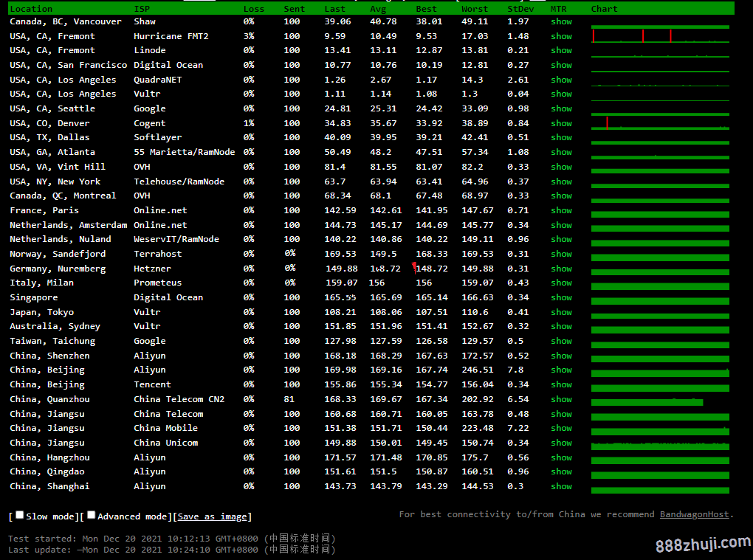Enable the Slow mode checkbox

[x=20, y=515]
